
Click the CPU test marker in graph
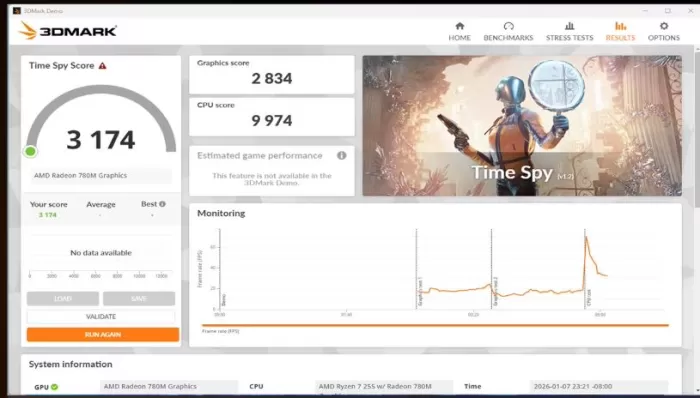[588, 298]
